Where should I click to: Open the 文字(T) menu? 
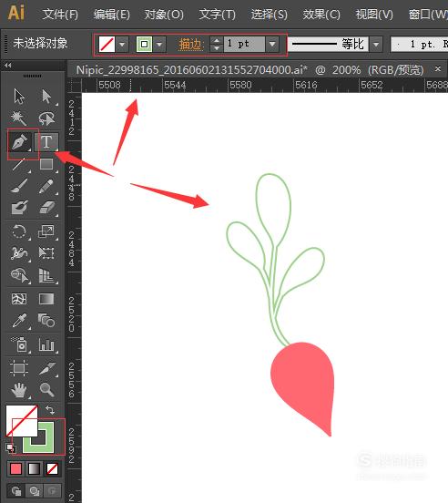217,15
